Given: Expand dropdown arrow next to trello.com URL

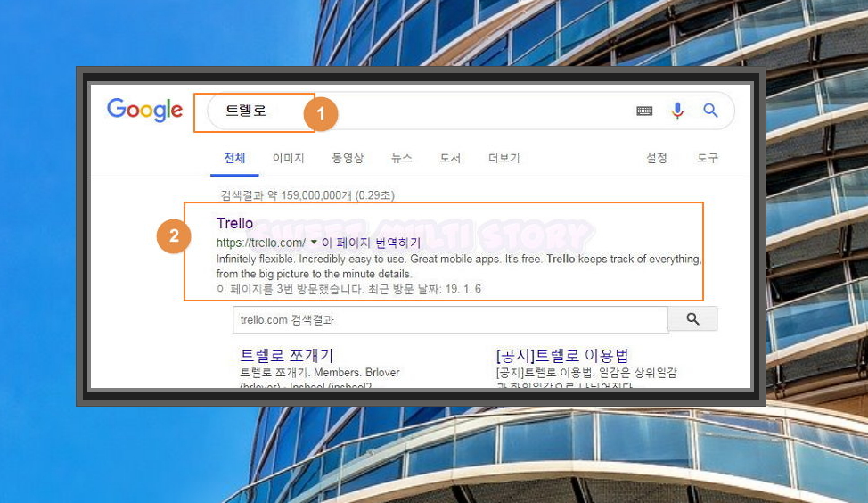Looking at the screenshot, I should [x=314, y=242].
